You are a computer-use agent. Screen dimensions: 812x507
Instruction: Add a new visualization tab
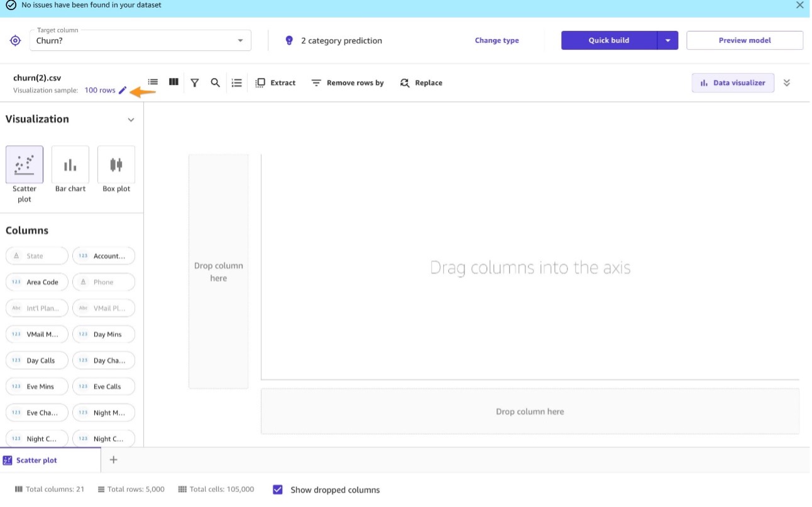point(114,460)
